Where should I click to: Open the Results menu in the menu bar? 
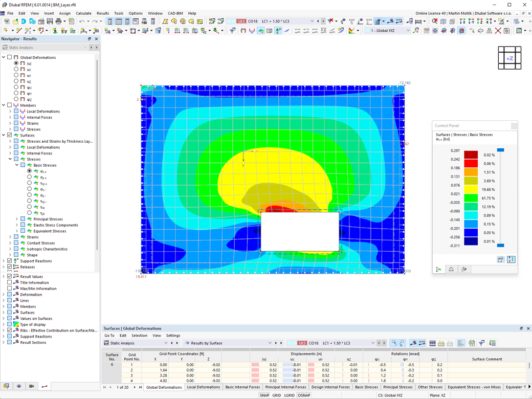coord(102,13)
